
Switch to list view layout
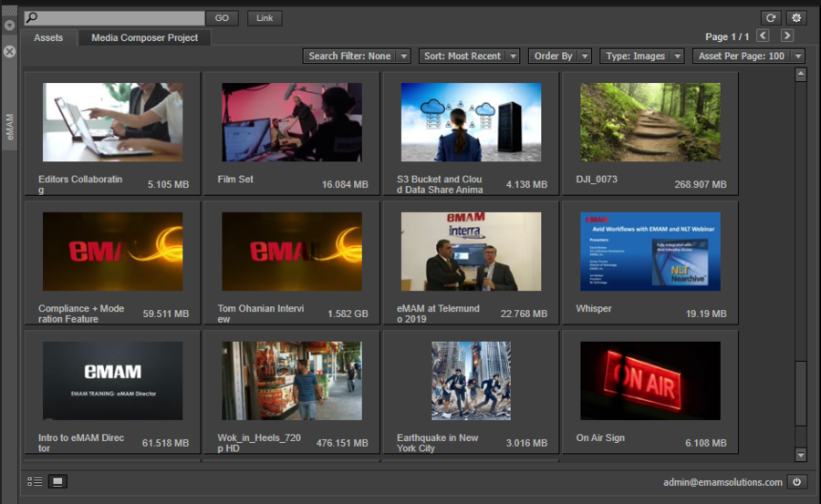(35, 481)
